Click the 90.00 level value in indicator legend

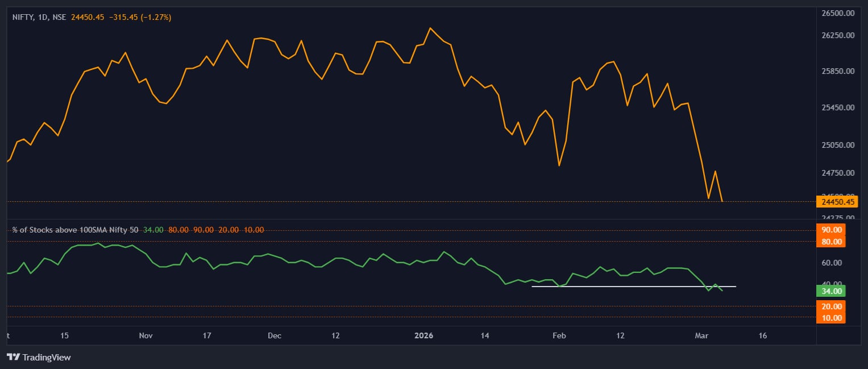pyautogui.click(x=203, y=230)
